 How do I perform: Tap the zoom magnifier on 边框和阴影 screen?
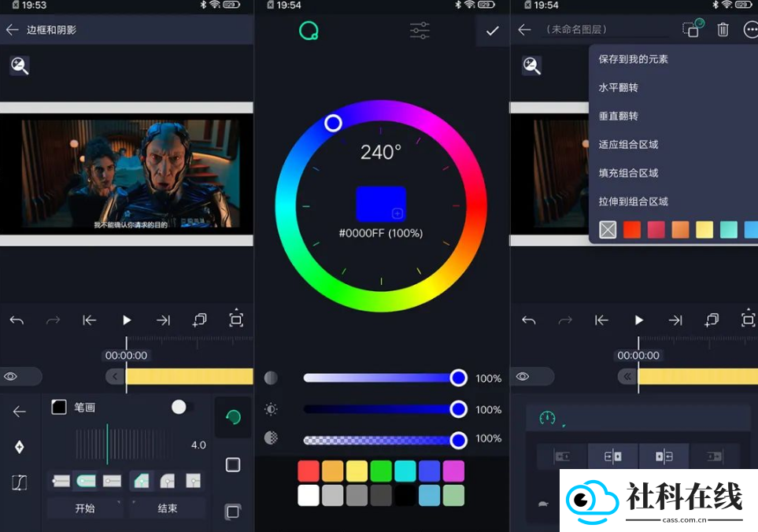click(20, 66)
